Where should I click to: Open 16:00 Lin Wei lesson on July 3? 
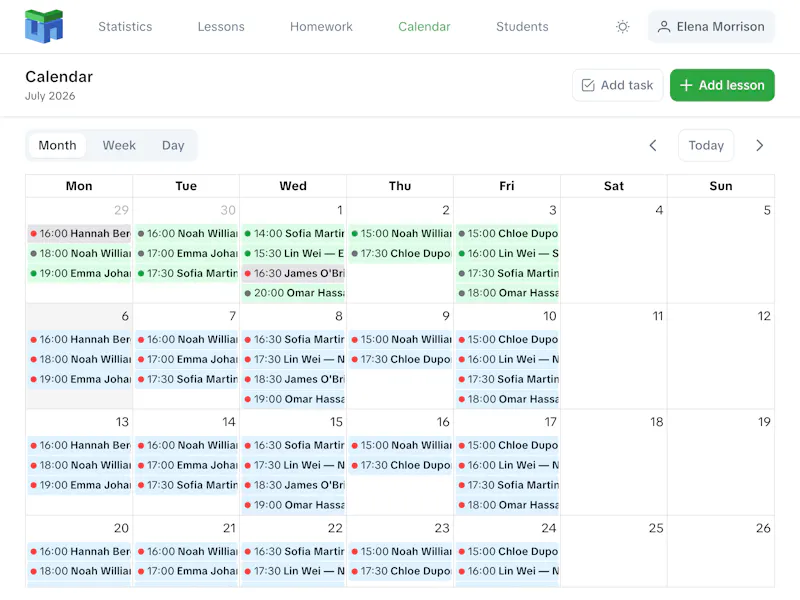click(508, 254)
